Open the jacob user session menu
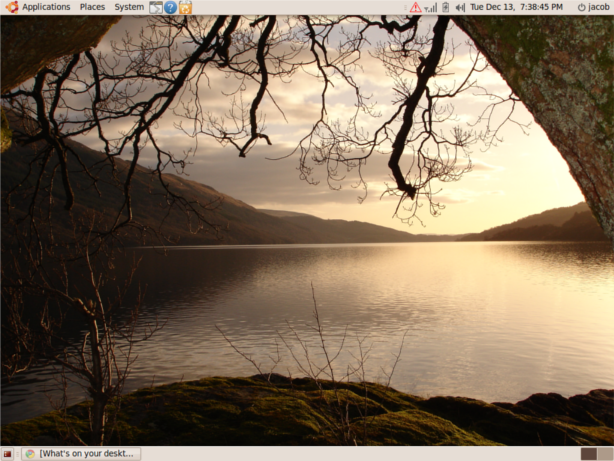Image resolution: width=614 pixels, height=461 pixels. pyautogui.click(x=594, y=7)
